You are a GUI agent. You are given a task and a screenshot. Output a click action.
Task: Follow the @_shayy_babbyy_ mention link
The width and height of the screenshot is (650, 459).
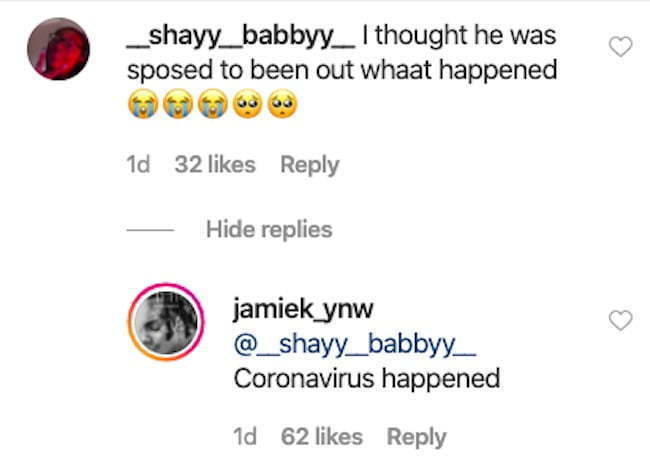click(355, 345)
